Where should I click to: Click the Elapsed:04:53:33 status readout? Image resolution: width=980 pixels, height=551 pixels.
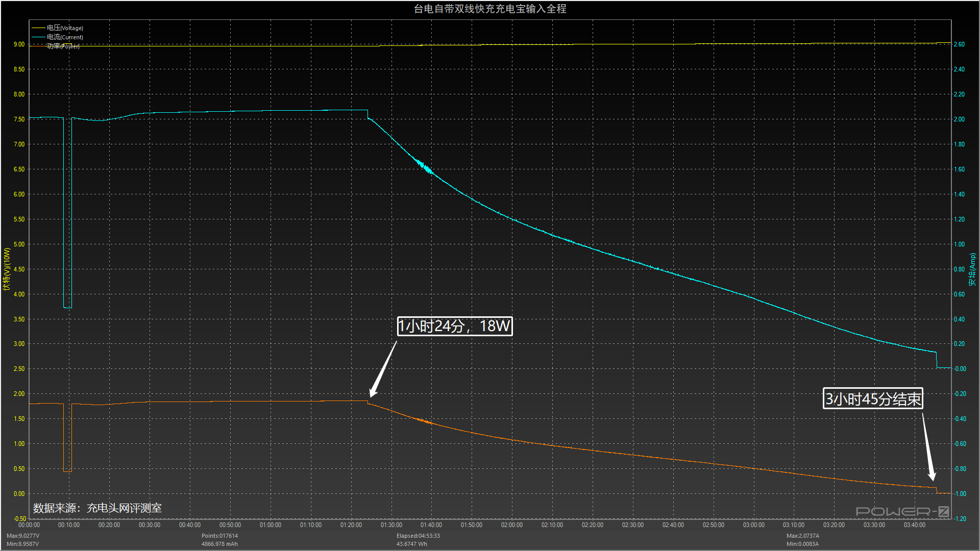[418, 536]
